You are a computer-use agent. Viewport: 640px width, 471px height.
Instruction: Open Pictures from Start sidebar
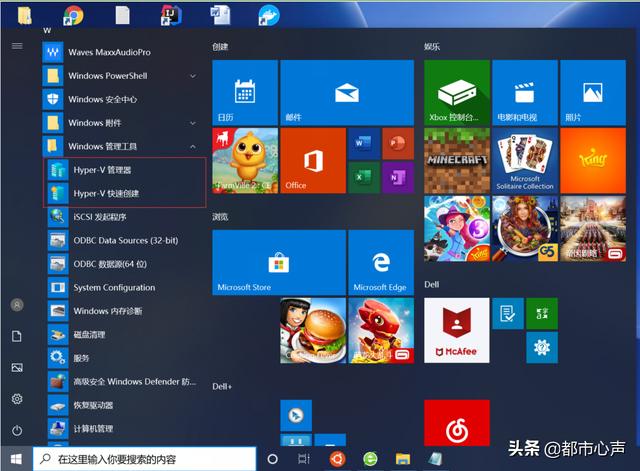tap(17, 368)
